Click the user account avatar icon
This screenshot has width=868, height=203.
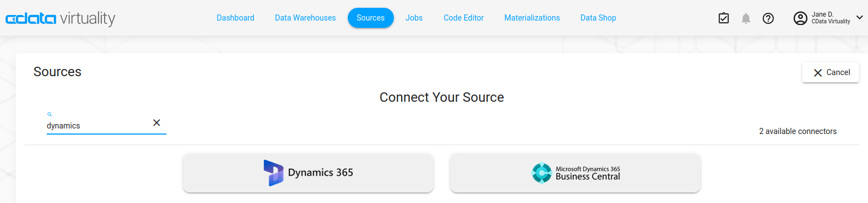tap(800, 18)
